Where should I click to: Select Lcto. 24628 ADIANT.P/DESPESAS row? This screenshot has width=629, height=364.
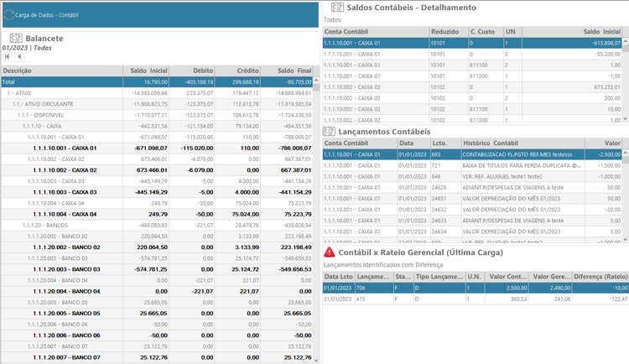coord(472,188)
